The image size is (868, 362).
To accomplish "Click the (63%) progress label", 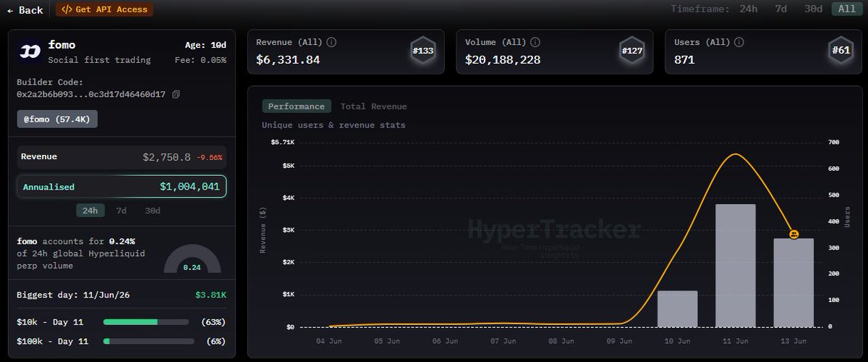I will 213,321.
